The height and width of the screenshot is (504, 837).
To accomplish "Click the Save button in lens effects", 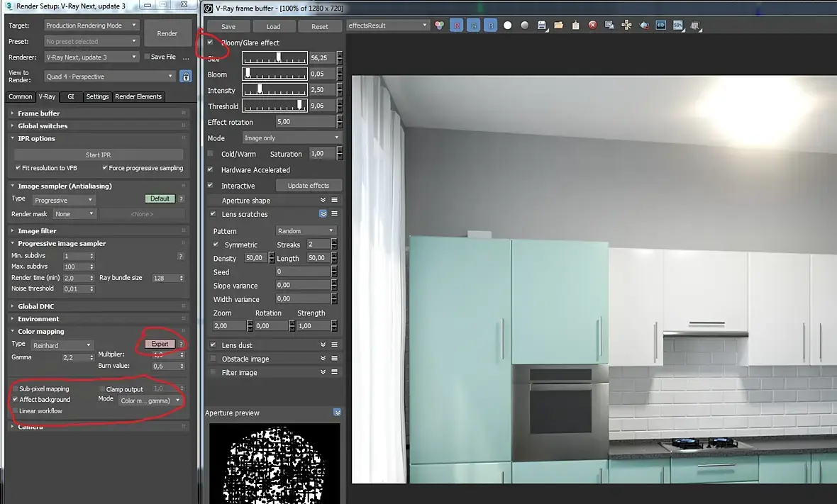I will coord(228,26).
